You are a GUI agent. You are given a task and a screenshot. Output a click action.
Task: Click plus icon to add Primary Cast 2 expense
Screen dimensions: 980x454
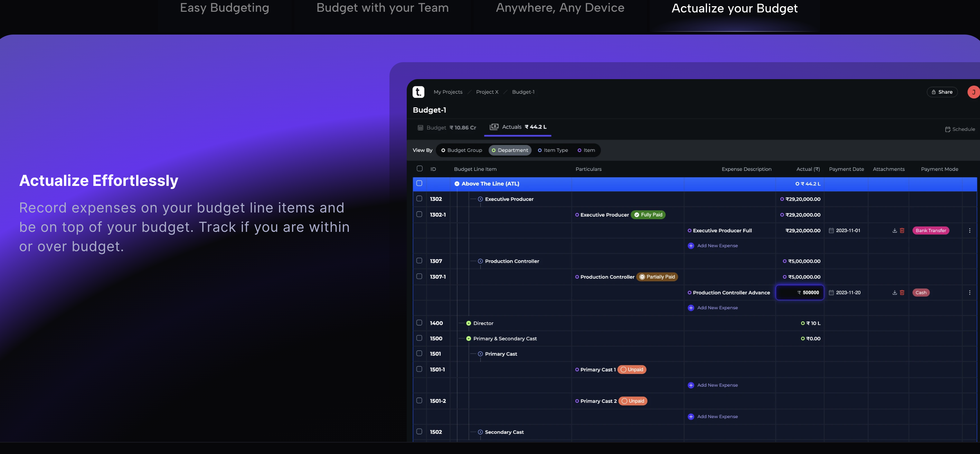[x=691, y=417]
